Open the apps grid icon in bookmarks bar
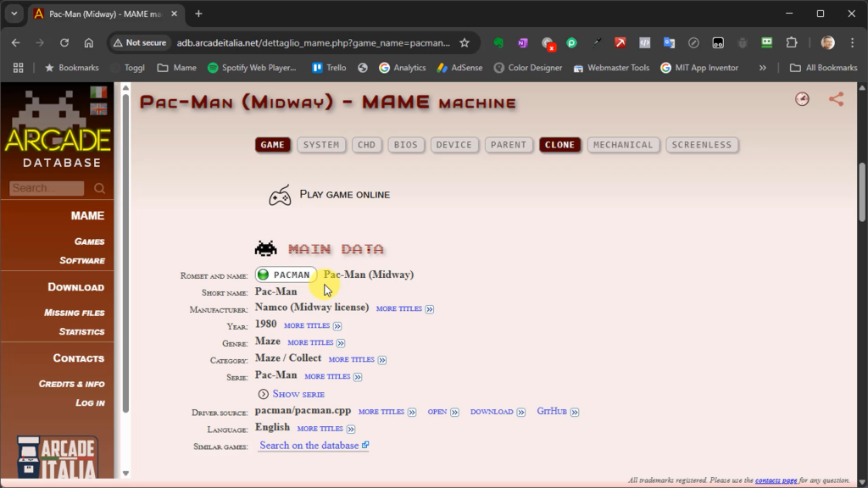 [x=19, y=68]
